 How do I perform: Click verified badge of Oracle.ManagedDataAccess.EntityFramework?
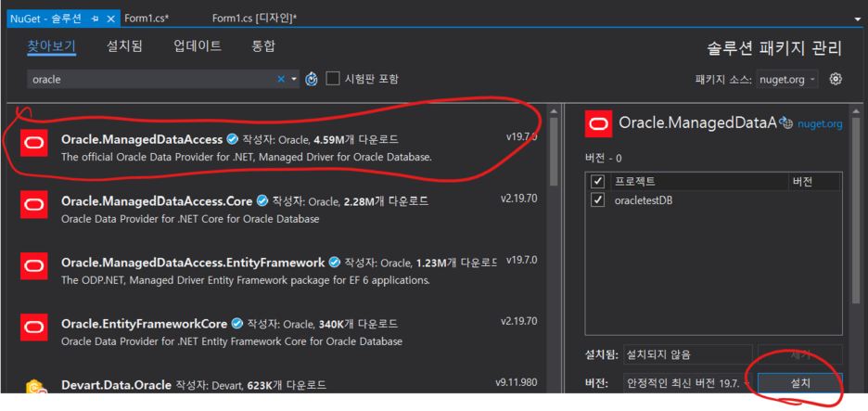335,262
